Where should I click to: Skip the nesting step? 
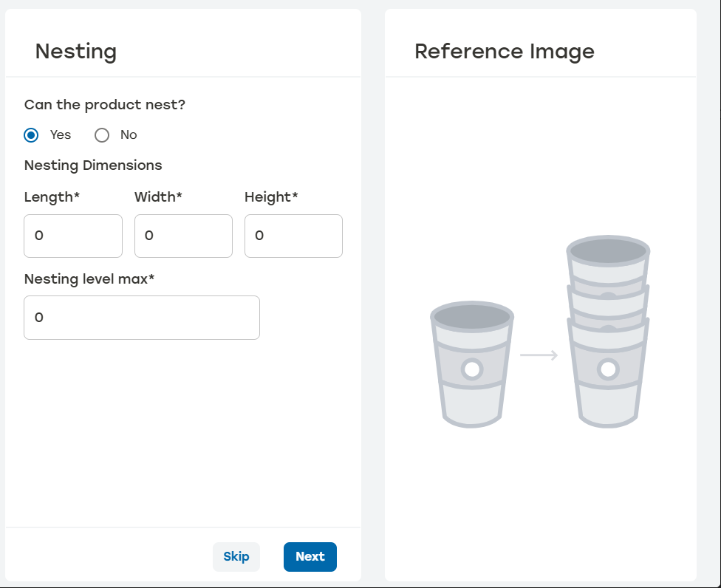(236, 557)
